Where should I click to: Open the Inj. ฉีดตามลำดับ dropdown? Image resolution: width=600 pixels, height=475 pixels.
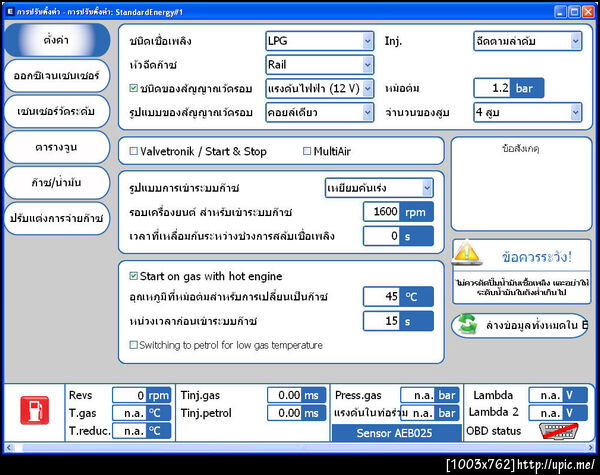click(528, 41)
